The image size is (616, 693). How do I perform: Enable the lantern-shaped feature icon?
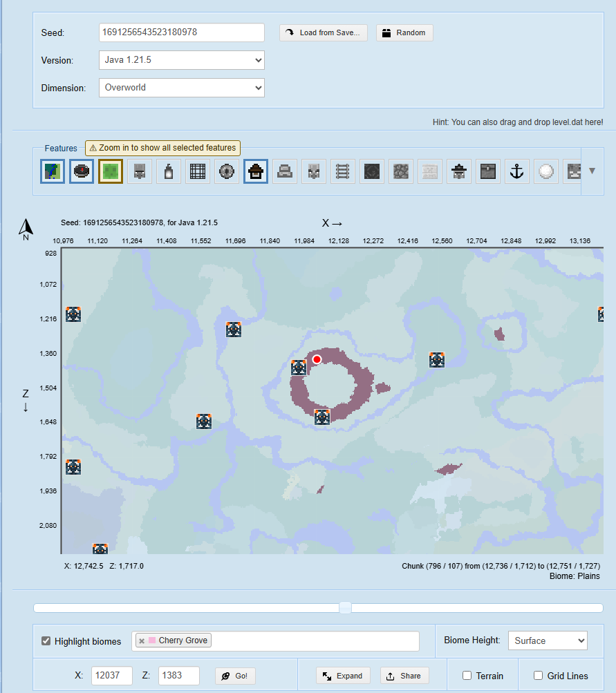169,171
